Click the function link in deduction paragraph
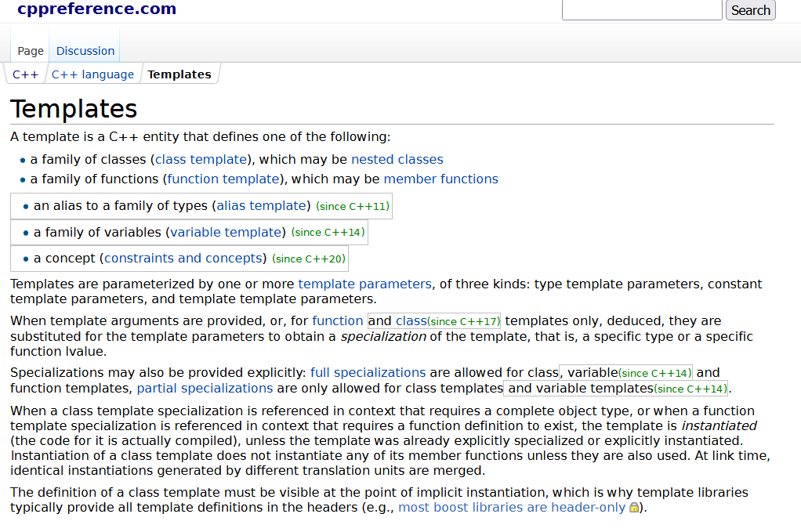This screenshot has width=801, height=532. tap(337, 320)
